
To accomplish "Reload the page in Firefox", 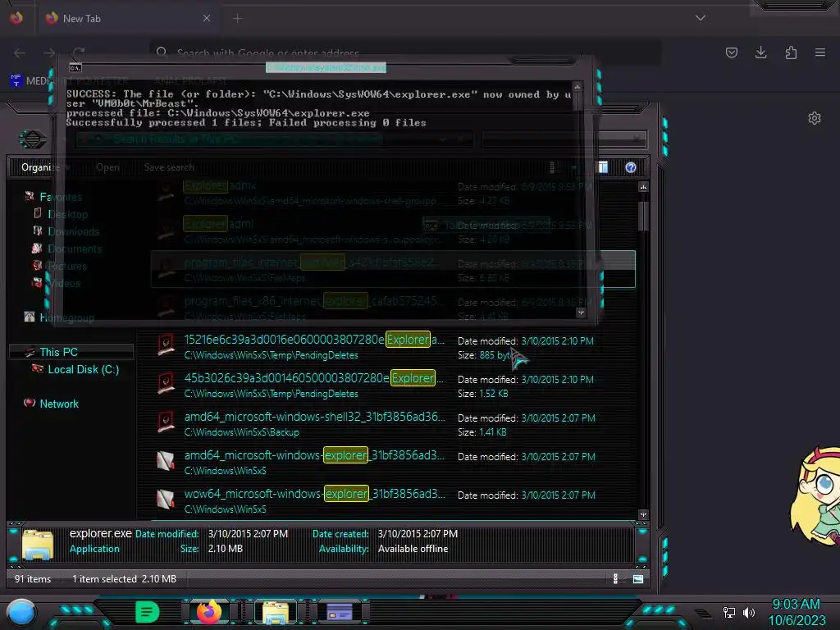I will [79, 52].
